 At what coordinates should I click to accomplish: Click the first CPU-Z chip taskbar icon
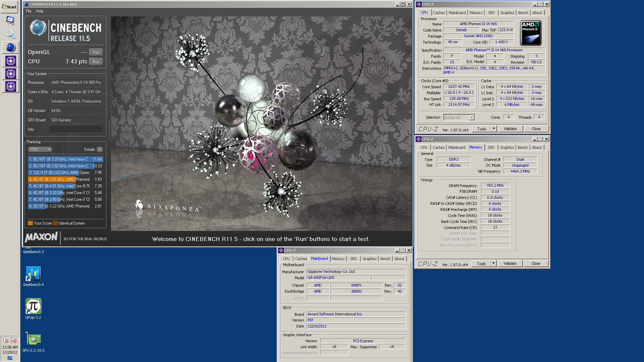click(x=10, y=61)
